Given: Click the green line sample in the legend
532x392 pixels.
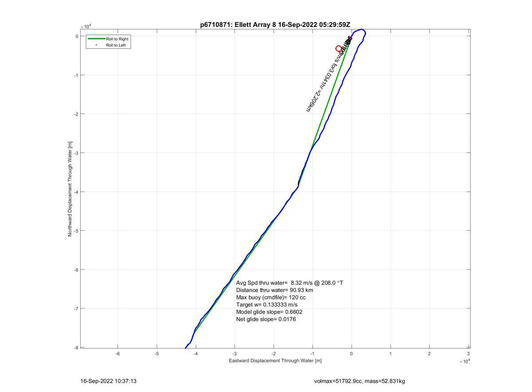Looking at the screenshot, I should tap(96, 39).
